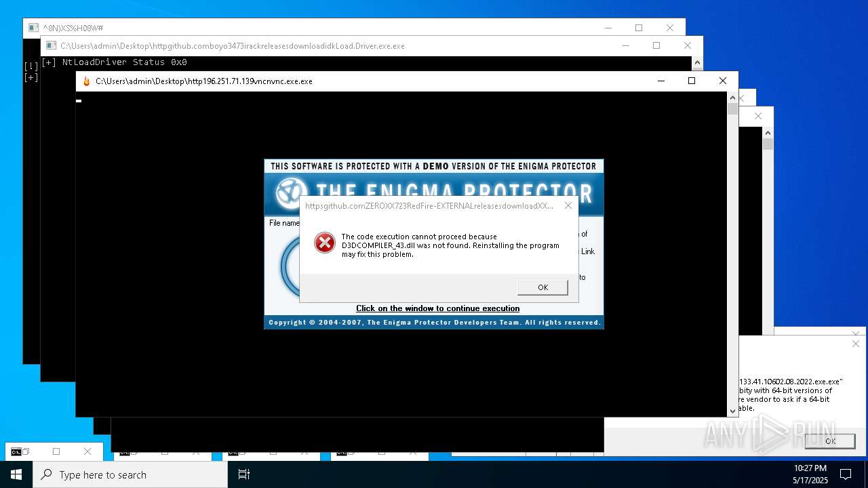
Task: Click the 'Type here to search' box
Action: pyautogui.click(x=130, y=474)
